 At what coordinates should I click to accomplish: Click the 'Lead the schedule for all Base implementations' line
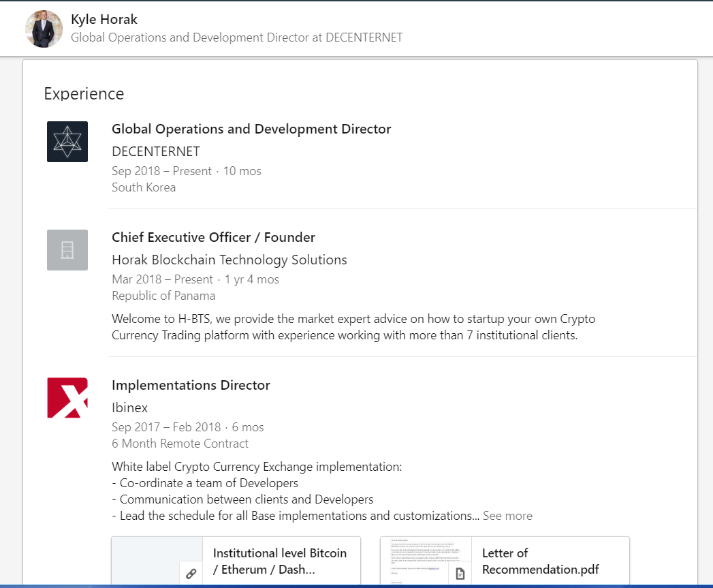click(x=296, y=516)
